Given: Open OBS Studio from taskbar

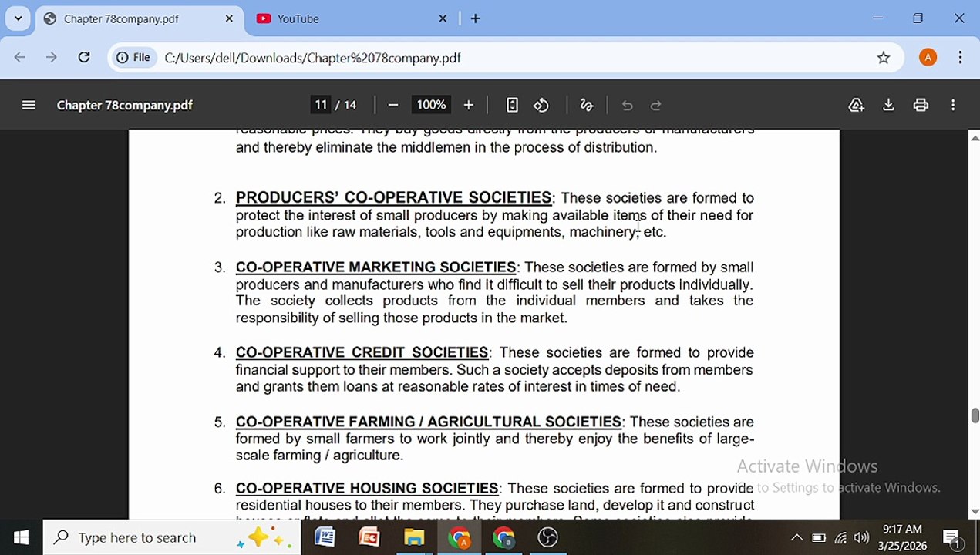Looking at the screenshot, I should tap(547, 537).
